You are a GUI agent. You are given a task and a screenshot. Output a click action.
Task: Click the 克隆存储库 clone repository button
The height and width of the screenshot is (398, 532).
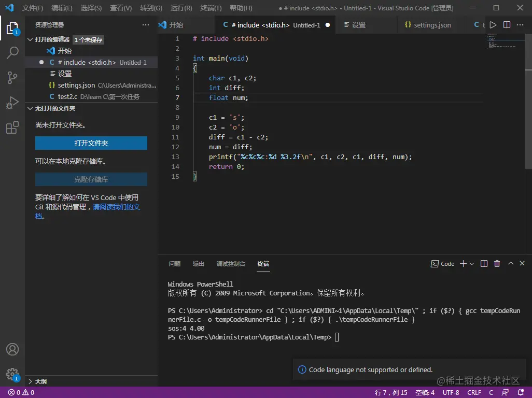[x=91, y=179]
